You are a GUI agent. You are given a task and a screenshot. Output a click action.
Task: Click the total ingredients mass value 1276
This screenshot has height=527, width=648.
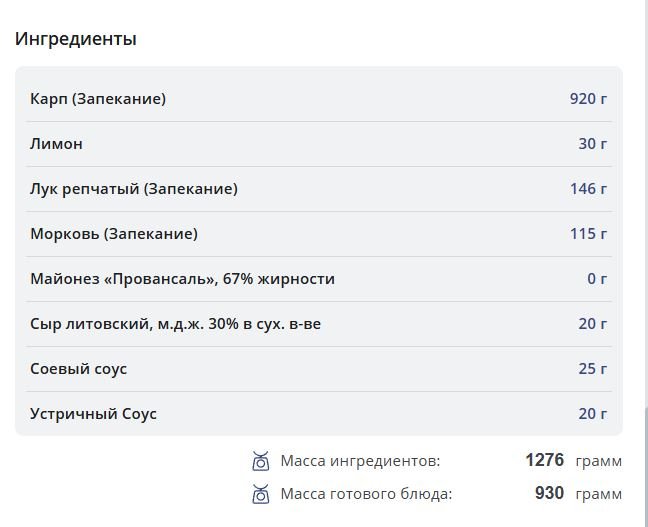544,461
